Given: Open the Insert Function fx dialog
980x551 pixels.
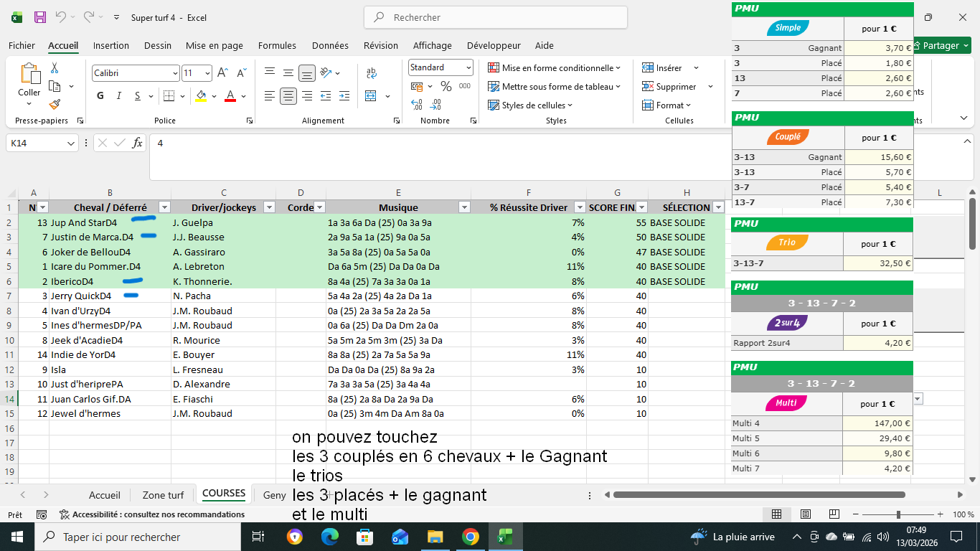Looking at the screenshot, I should 138,143.
